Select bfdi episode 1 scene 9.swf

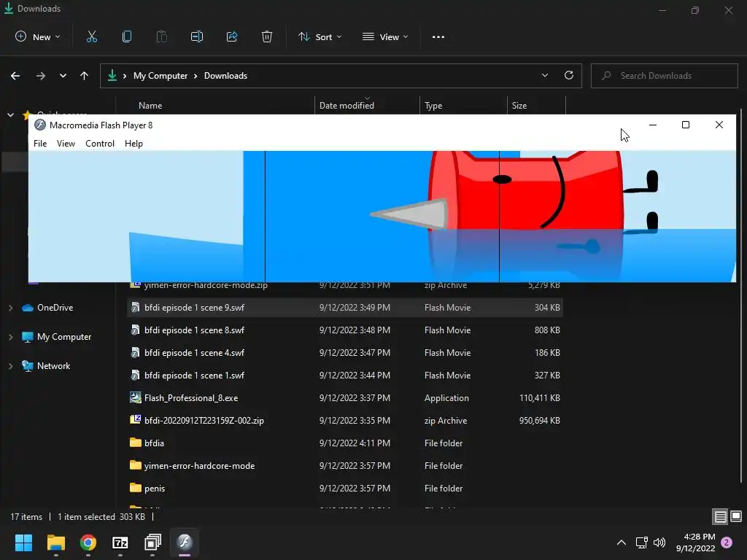tap(345, 308)
